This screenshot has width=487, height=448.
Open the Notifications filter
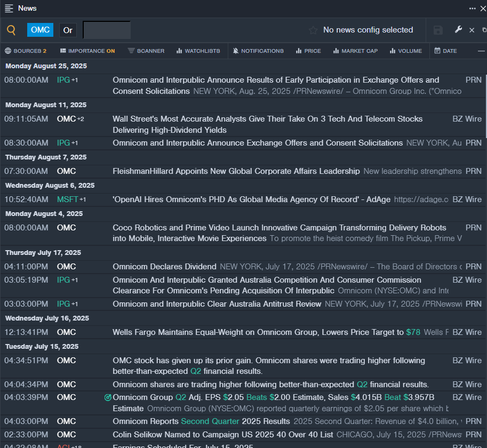coord(258,51)
